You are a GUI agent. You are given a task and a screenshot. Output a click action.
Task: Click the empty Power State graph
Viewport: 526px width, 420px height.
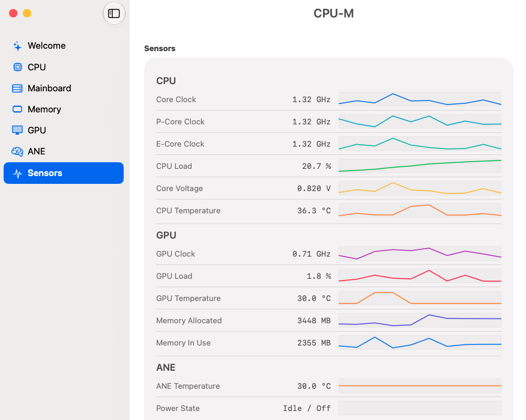pyautogui.click(x=420, y=408)
